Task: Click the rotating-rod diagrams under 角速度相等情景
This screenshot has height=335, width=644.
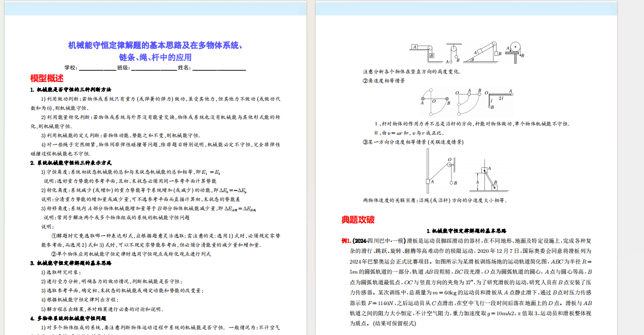Action: [x=466, y=103]
